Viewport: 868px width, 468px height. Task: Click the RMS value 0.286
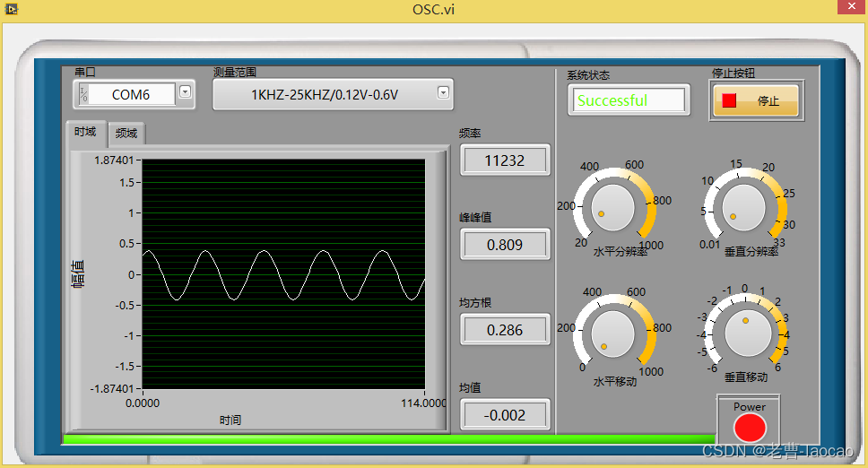pos(504,330)
